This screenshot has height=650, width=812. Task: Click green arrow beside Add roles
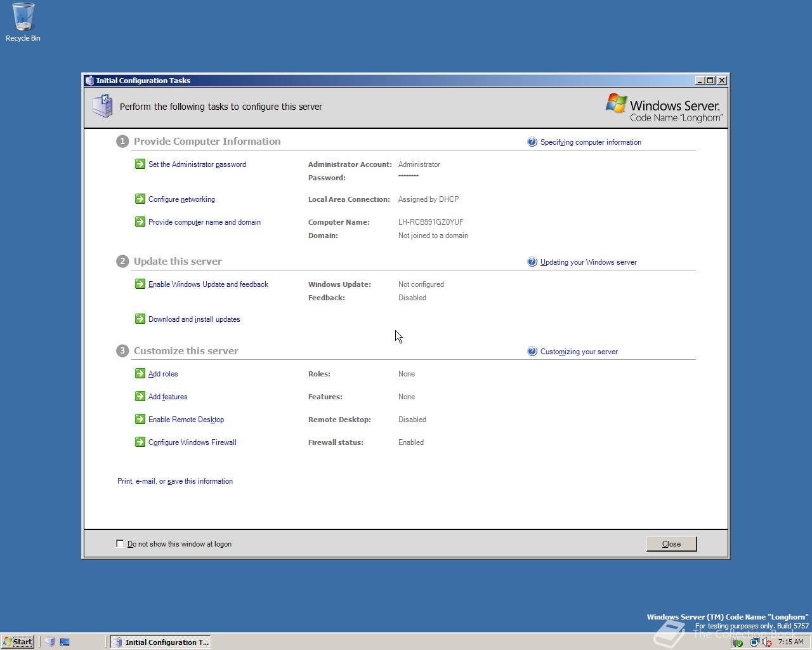click(140, 373)
